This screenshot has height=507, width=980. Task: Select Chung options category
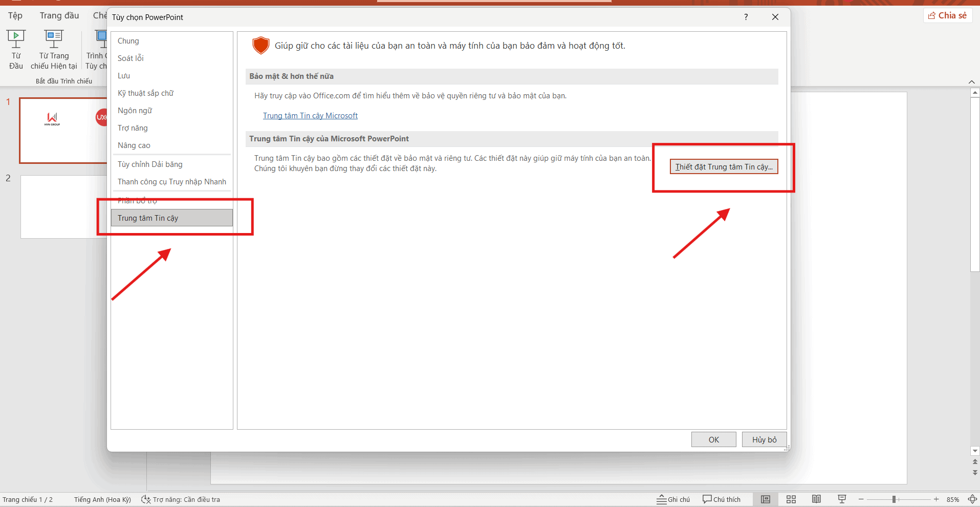172,41
